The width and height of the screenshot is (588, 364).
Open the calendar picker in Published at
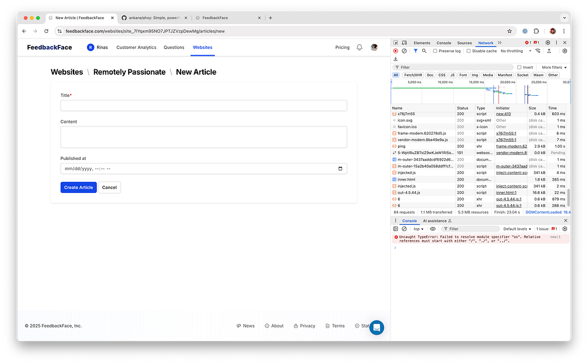click(x=340, y=169)
